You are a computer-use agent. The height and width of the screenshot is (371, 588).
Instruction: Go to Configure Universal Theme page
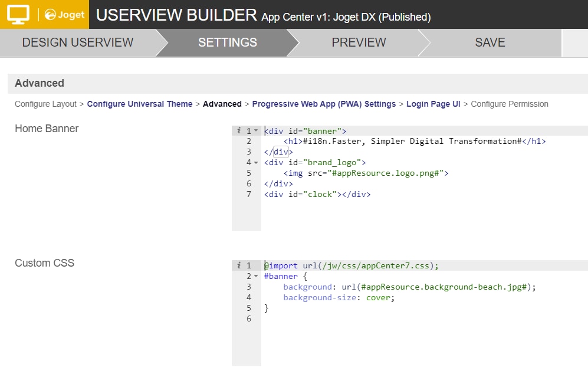140,104
